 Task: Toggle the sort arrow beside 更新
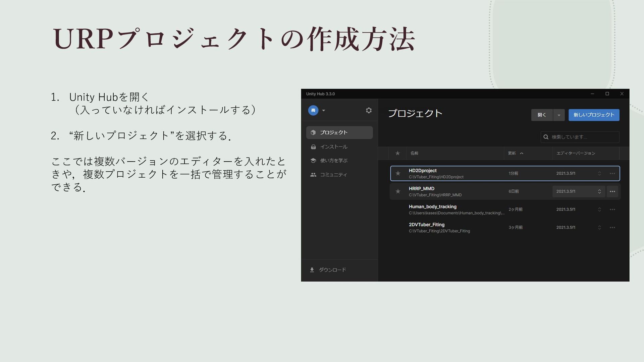coord(522,153)
